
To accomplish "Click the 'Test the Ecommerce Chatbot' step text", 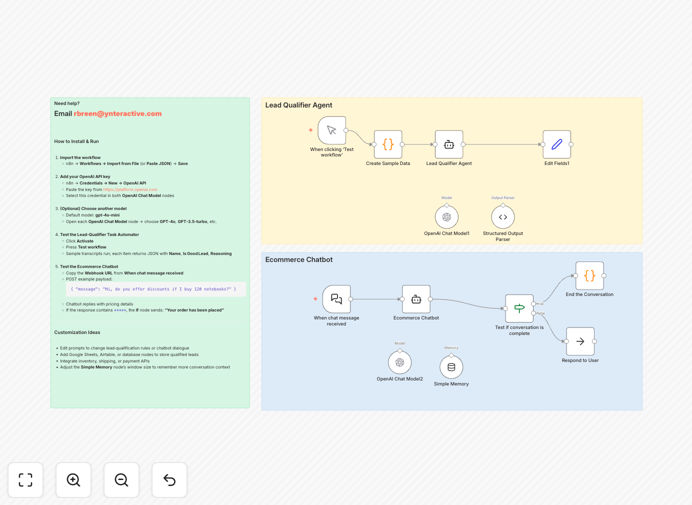I will [x=89, y=267].
